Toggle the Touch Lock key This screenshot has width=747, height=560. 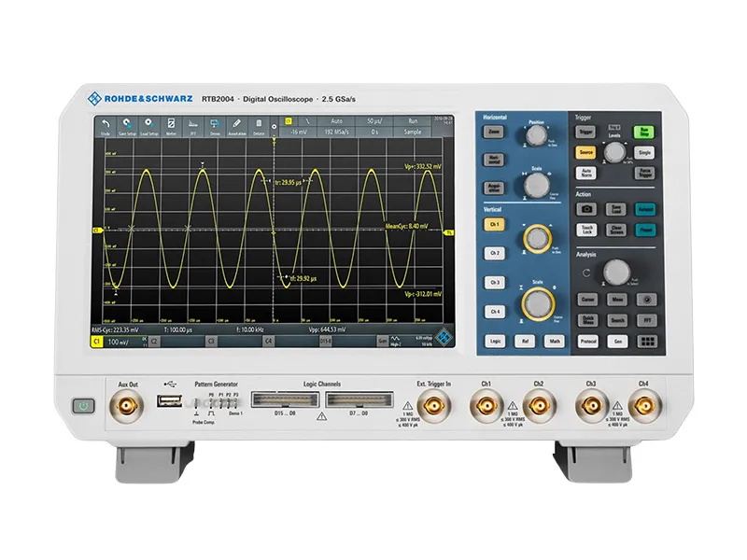coord(587,230)
